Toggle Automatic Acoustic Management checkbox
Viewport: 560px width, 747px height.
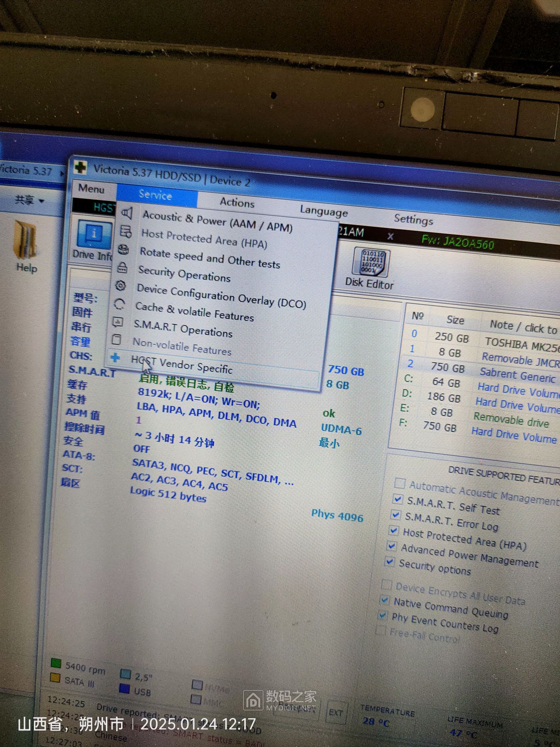400,483
